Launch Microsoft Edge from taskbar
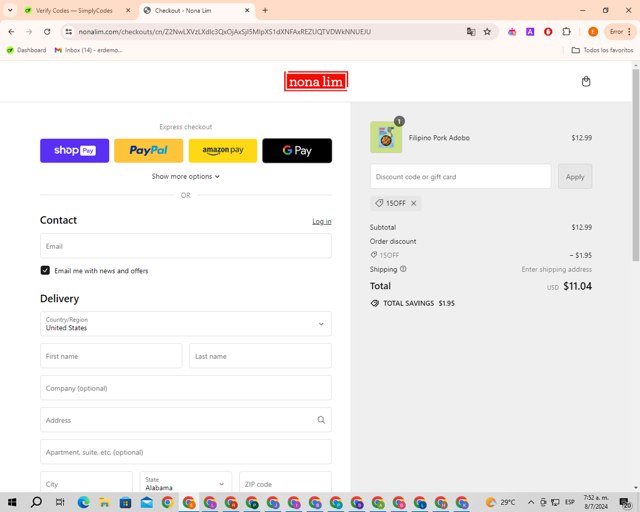 point(83,502)
